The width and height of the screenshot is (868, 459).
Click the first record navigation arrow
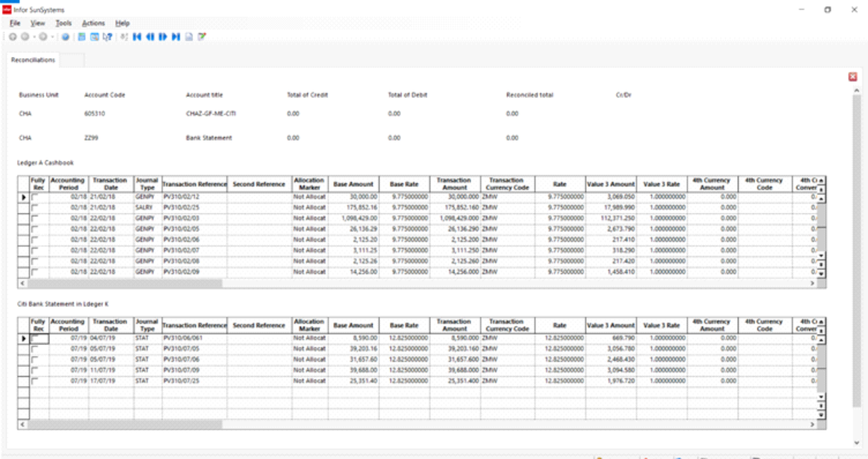pyautogui.click(x=137, y=37)
